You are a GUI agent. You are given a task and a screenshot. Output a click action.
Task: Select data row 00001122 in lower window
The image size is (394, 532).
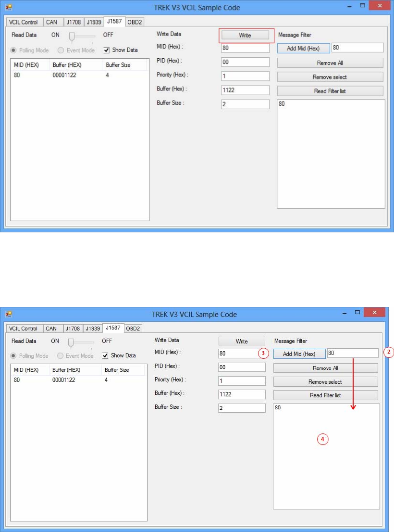(78, 380)
